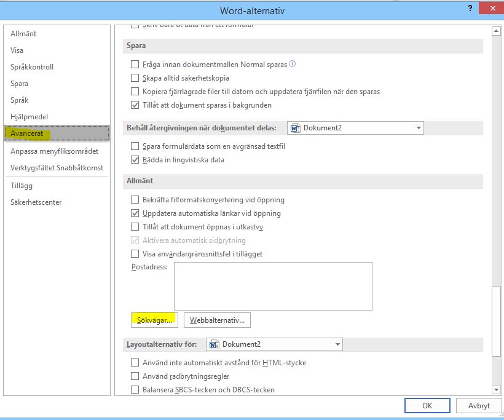Select the Avancerat category

pos(57,133)
